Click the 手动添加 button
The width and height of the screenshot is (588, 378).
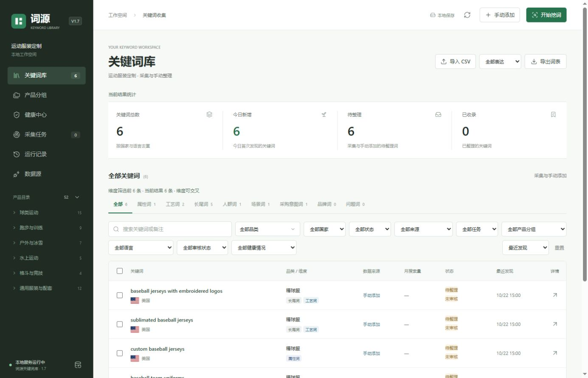pyautogui.click(x=500, y=15)
